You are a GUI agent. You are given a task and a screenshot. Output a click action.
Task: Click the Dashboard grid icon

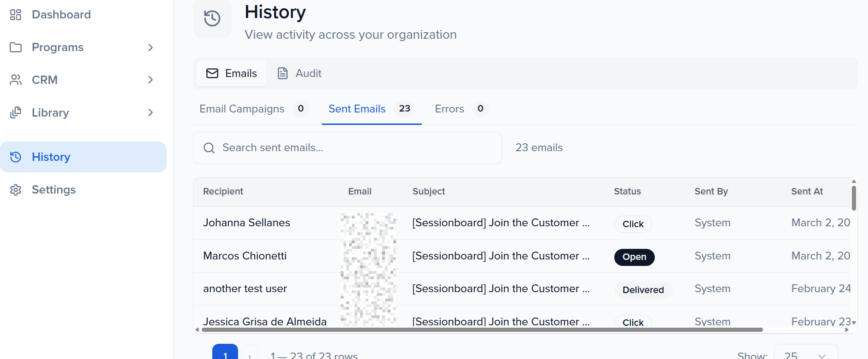tap(16, 15)
